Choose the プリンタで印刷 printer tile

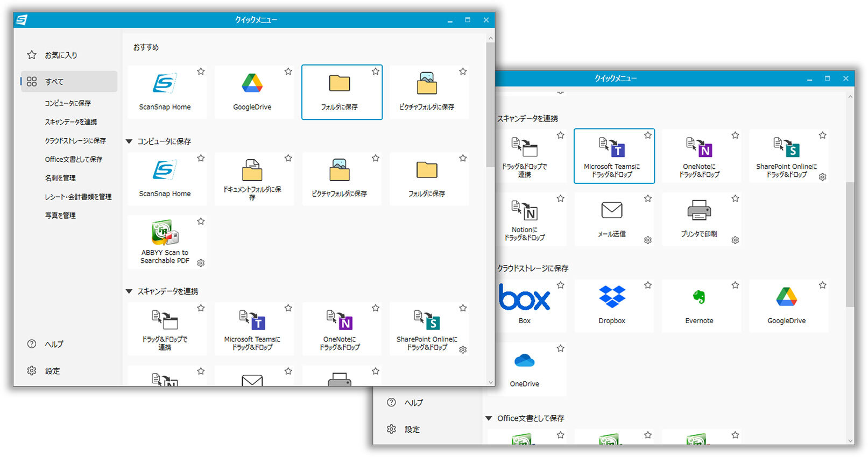point(699,219)
